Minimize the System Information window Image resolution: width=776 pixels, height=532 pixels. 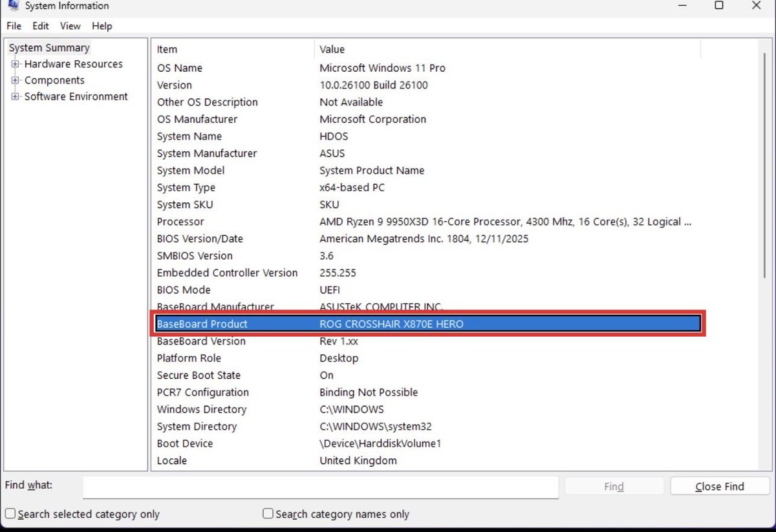pyautogui.click(x=682, y=5)
